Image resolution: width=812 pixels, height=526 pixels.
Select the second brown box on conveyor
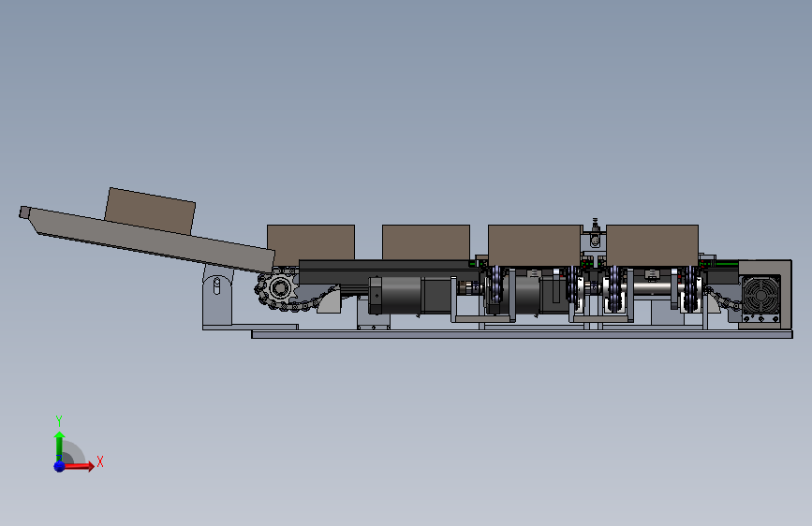pyautogui.click(x=426, y=242)
